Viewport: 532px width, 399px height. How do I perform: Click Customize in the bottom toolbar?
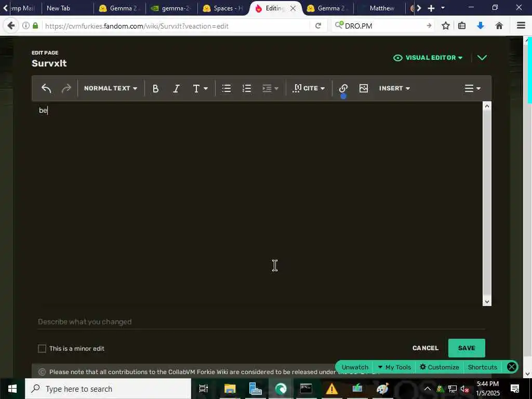click(440, 367)
